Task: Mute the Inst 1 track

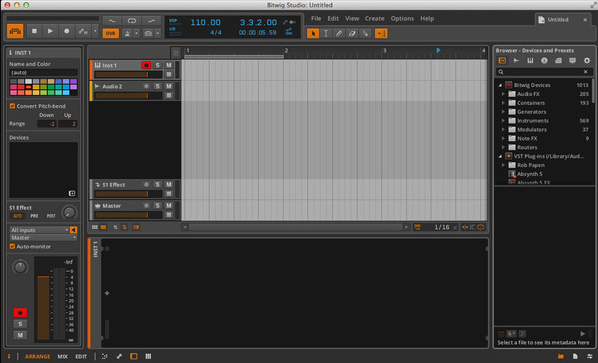Action: (x=169, y=65)
